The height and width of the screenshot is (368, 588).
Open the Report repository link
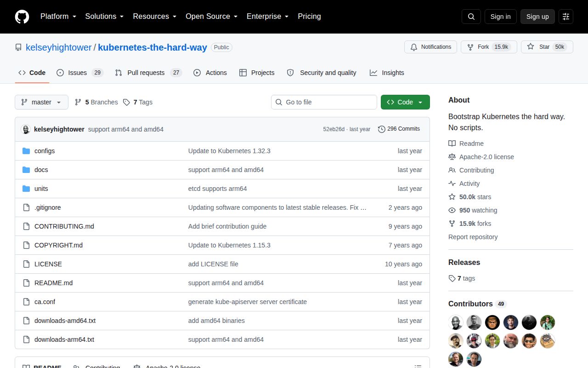[x=473, y=237]
